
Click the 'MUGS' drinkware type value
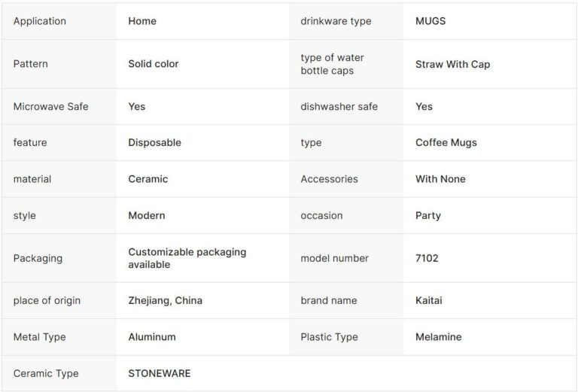[430, 21]
